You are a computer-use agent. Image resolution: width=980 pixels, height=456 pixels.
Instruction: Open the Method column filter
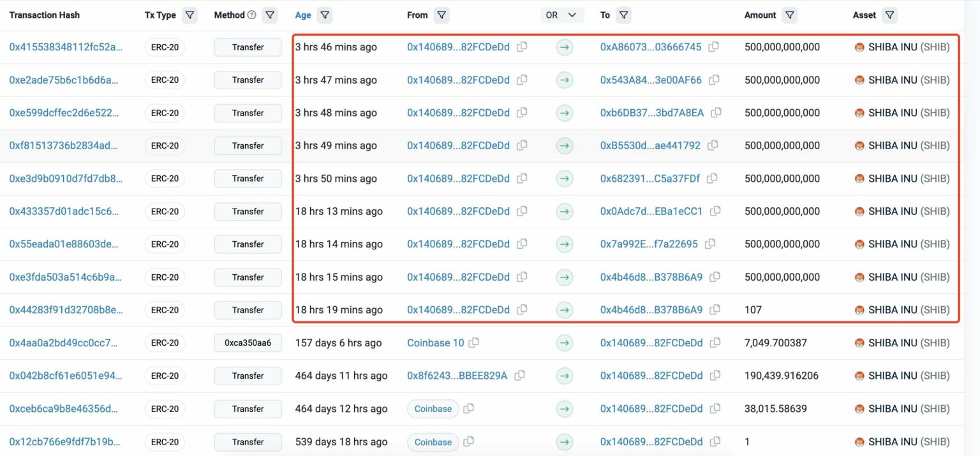(x=270, y=15)
